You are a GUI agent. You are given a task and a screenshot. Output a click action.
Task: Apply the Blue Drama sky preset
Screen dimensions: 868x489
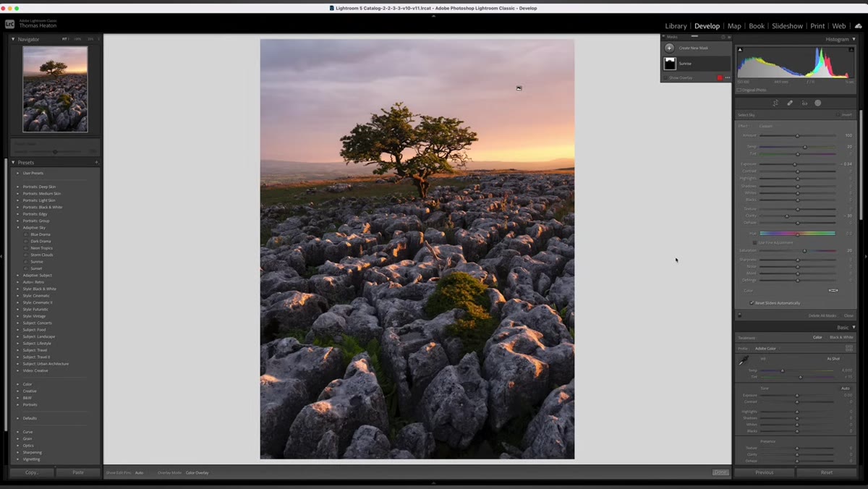coord(41,234)
